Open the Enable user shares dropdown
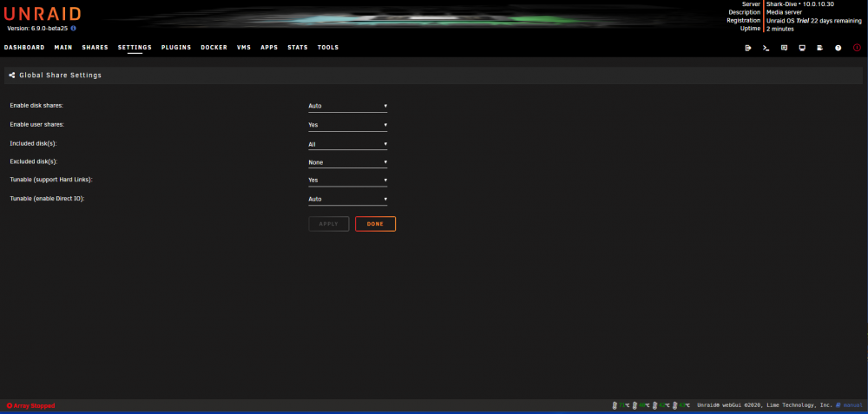 click(348, 125)
